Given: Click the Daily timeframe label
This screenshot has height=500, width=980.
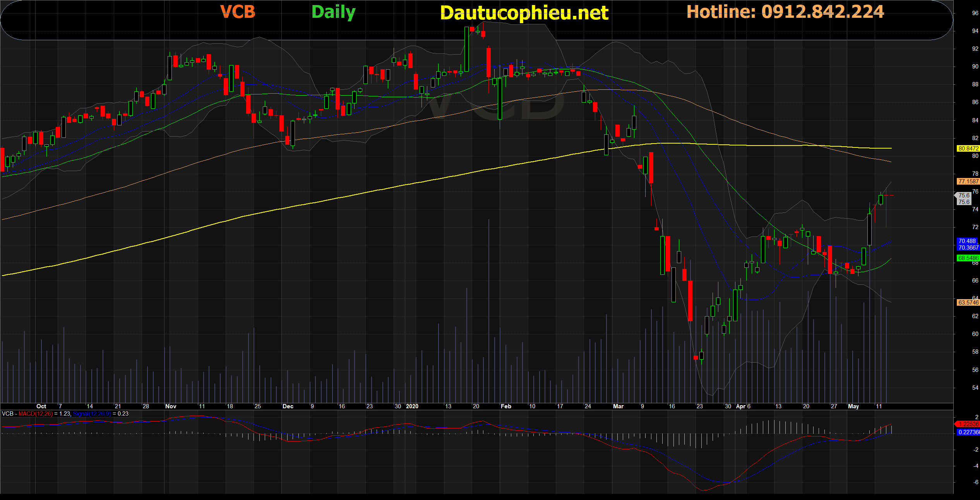Looking at the screenshot, I should pyautogui.click(x=333, y=12).
